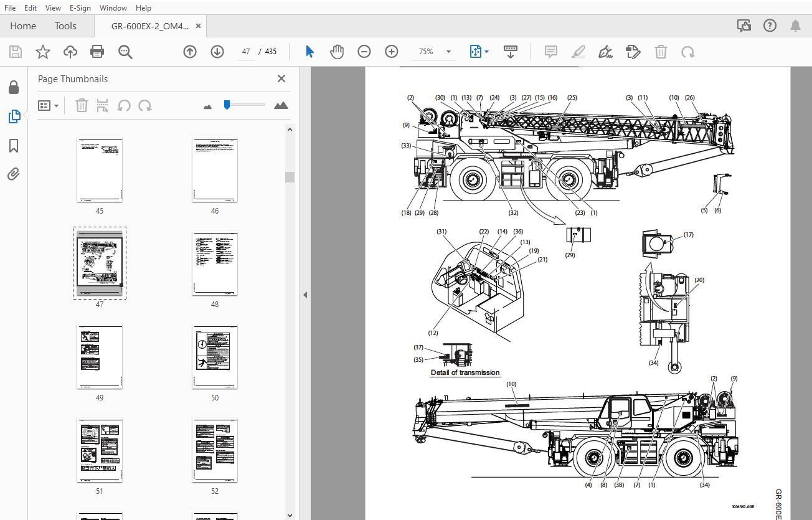Rotate clockwise in the thumbnails panel
Screen dimensions: 812x520
point(145,105)
